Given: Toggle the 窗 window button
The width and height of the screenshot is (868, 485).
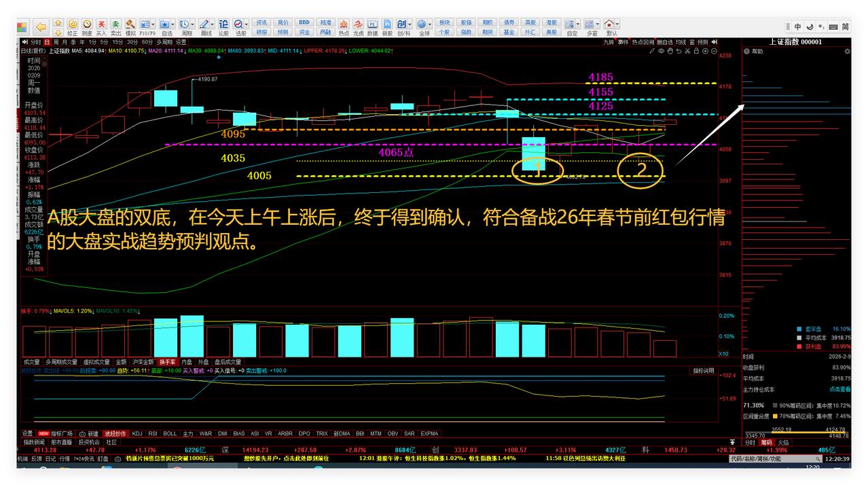Looking at the screenshot, I should (692, 42).
